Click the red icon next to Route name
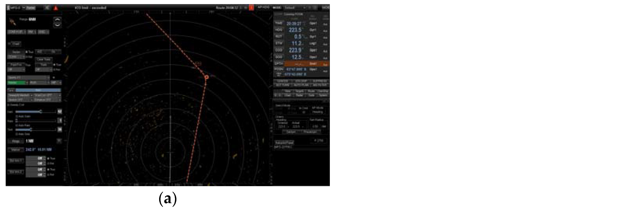Viewport: 644px width, 210px height. pos(251,8)
